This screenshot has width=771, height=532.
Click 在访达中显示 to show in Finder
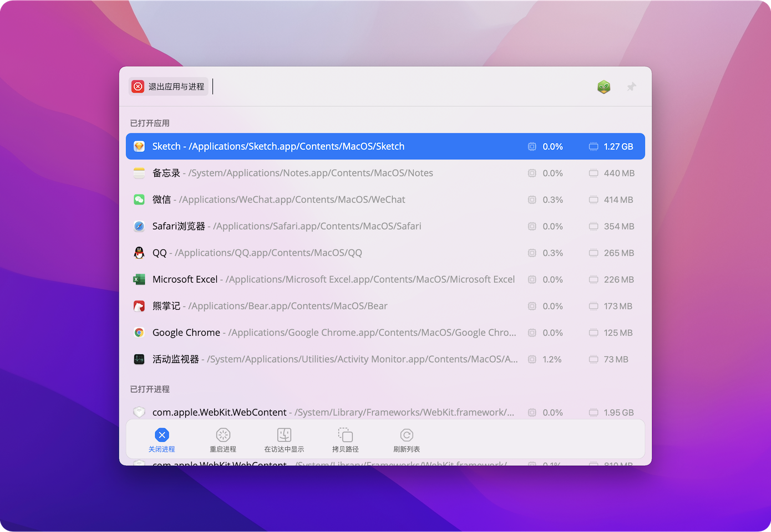(x=284, y=441)
